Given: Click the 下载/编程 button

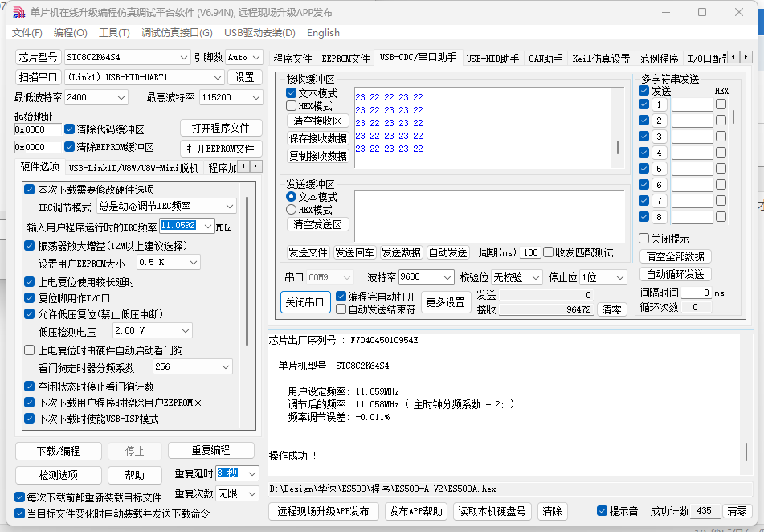Looking at the screenshot, I should tap(59, 451).
